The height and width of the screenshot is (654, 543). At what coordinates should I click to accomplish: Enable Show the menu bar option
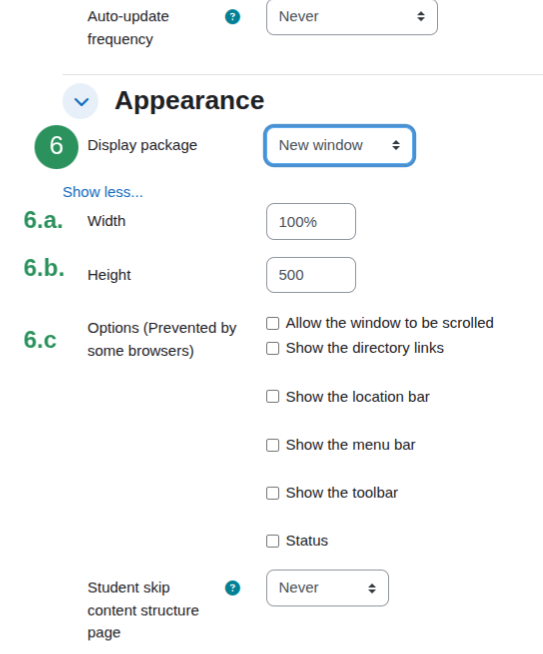pos(273,445)
